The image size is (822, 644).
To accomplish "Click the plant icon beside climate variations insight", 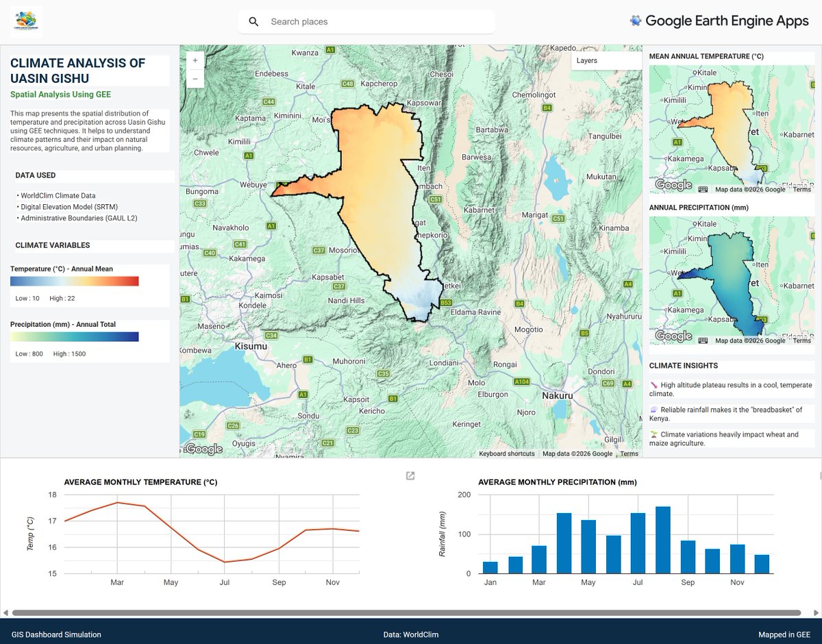I will pos(654,434).
